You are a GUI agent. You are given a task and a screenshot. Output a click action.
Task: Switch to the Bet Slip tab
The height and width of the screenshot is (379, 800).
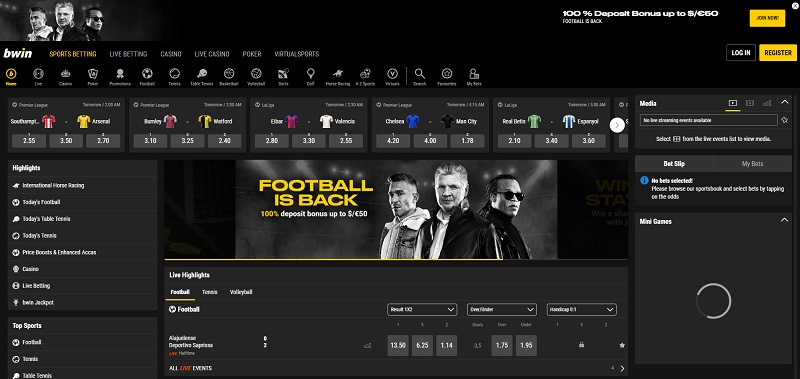[674, 164]
